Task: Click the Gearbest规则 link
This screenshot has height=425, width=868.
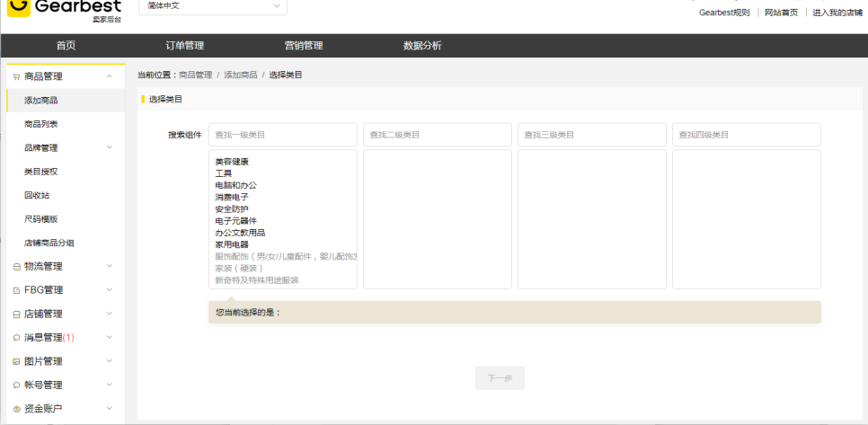Action: (724, 13)
